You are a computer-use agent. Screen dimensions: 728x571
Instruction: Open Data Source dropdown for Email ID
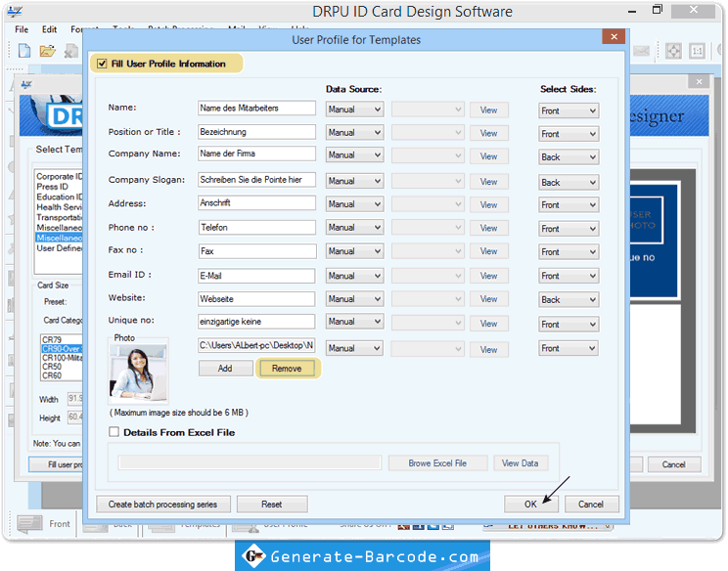[x=355, y=276]
